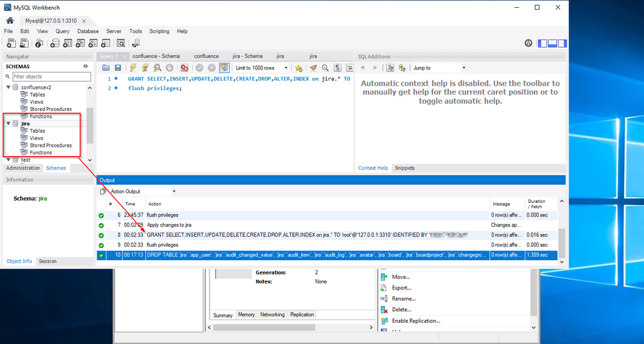Click the execute query lightning bolt icon

133,68
